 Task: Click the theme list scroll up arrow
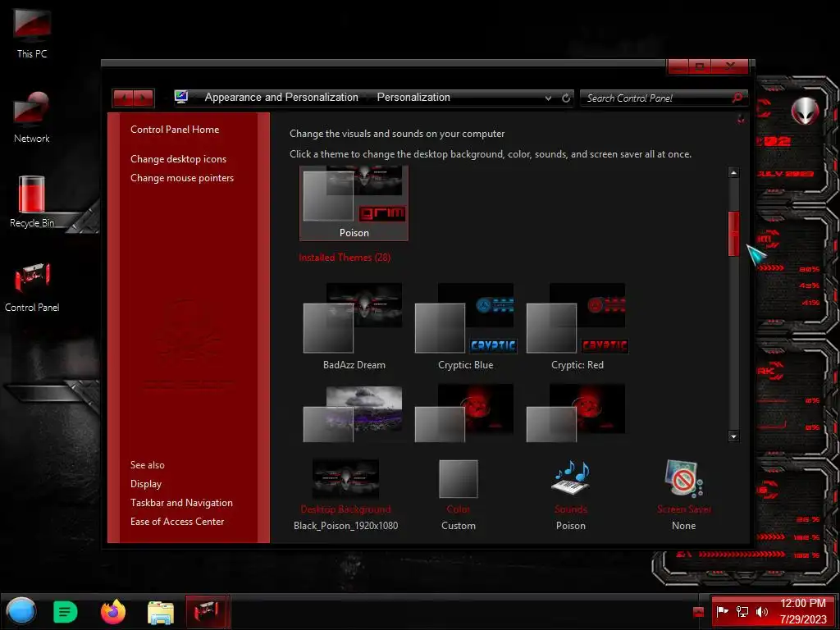(x=733, y=172)
